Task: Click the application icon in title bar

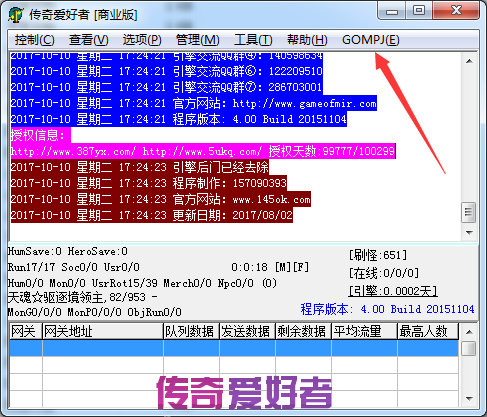Action: pyautogui.click(x=16, y=15)
